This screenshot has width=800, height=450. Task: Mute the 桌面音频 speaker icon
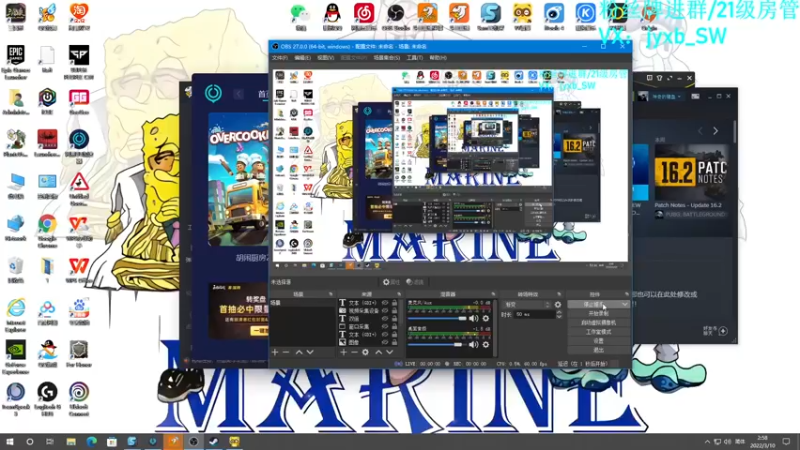pyautogui.click(x=474, y=345)
